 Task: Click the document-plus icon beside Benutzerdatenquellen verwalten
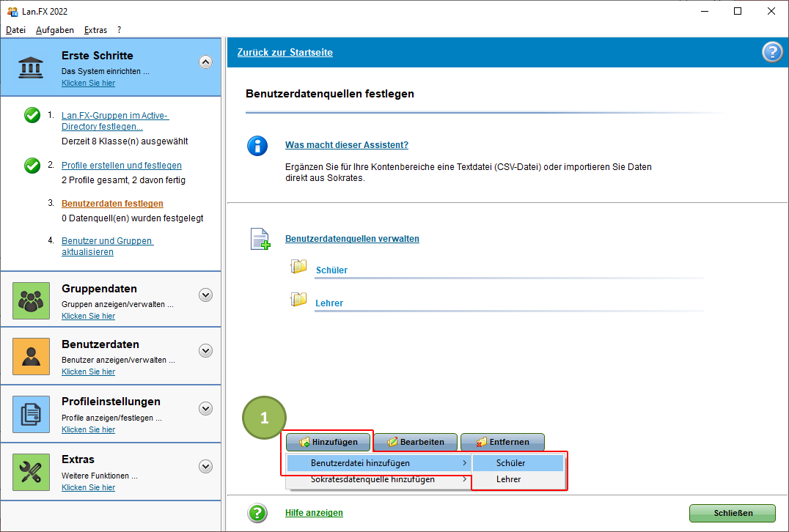[x=260, y=239]
